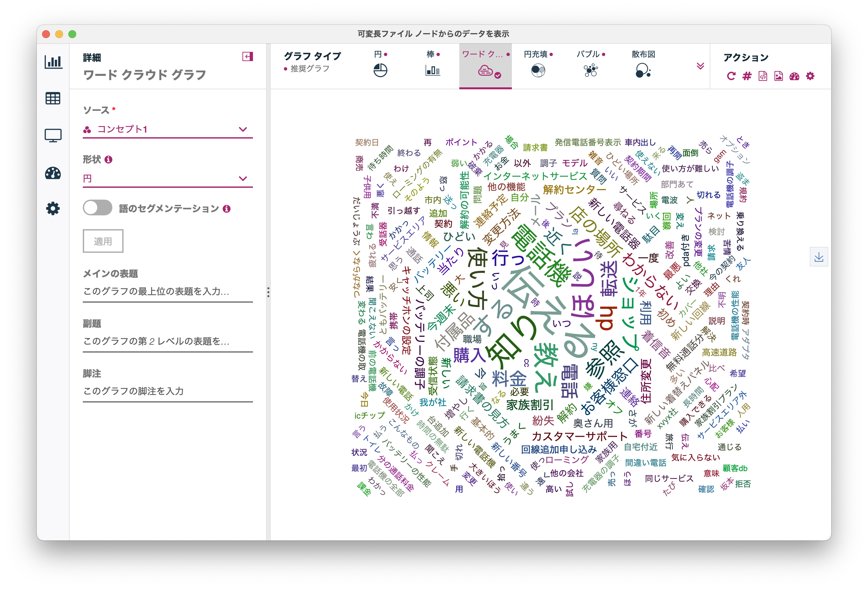
Task: Open the hash labels action icon
Action: point(747,76)
